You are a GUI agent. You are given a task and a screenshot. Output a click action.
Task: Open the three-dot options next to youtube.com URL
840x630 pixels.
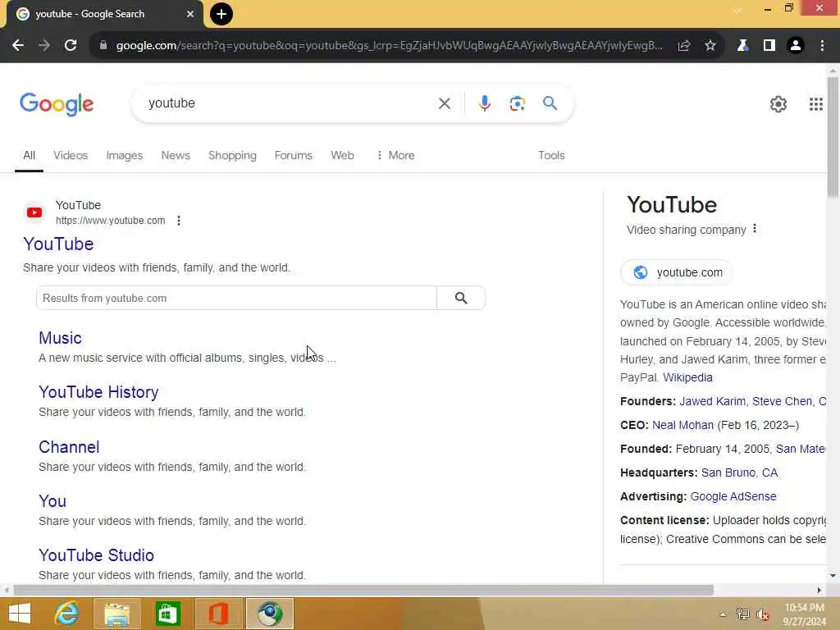tap(179, 221)
